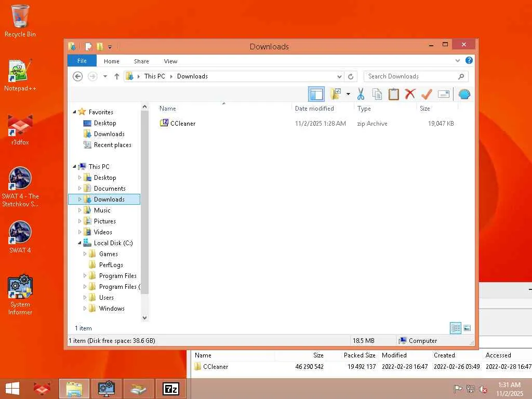The height and width of the screenshot is (399, 532).
Task: Open recent locations dropdown arrow
Action: [x=105, y=76]
